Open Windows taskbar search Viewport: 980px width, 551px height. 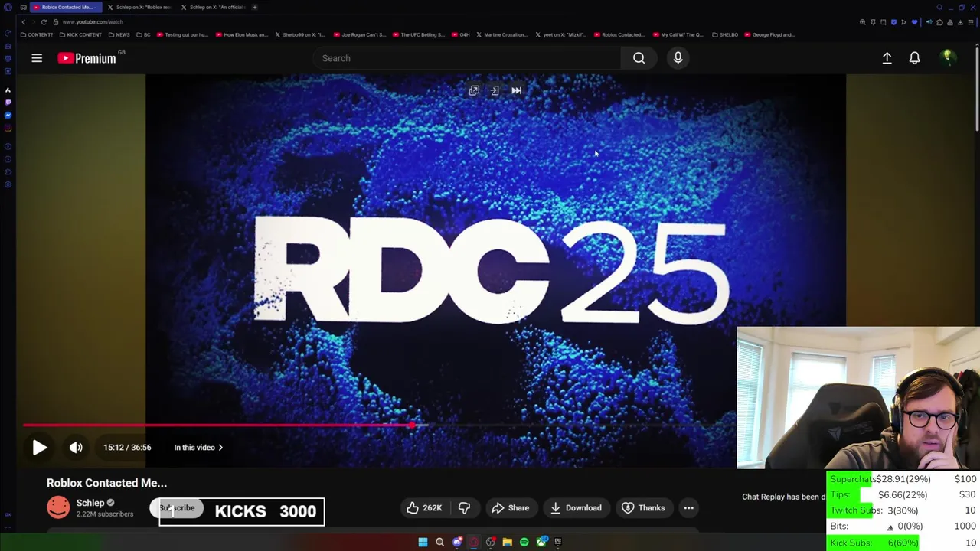[439, 542]
